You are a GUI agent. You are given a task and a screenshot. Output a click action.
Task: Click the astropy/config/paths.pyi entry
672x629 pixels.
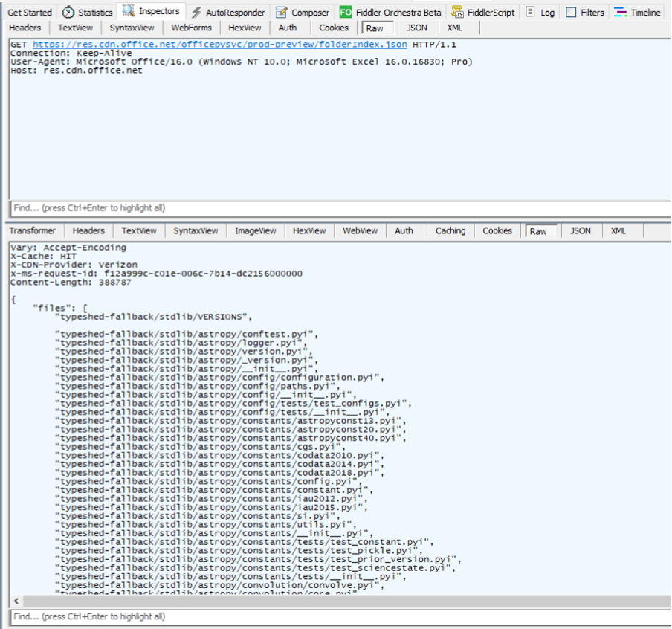(x=198, y=386)
